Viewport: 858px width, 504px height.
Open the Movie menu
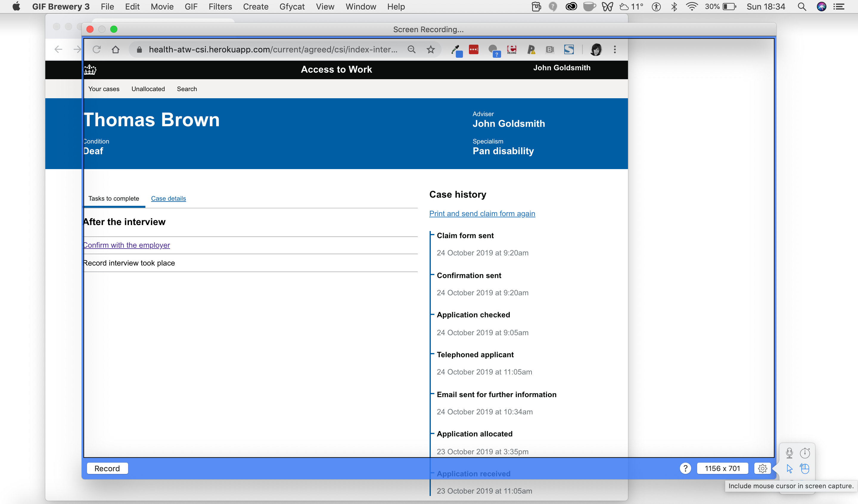162,7
